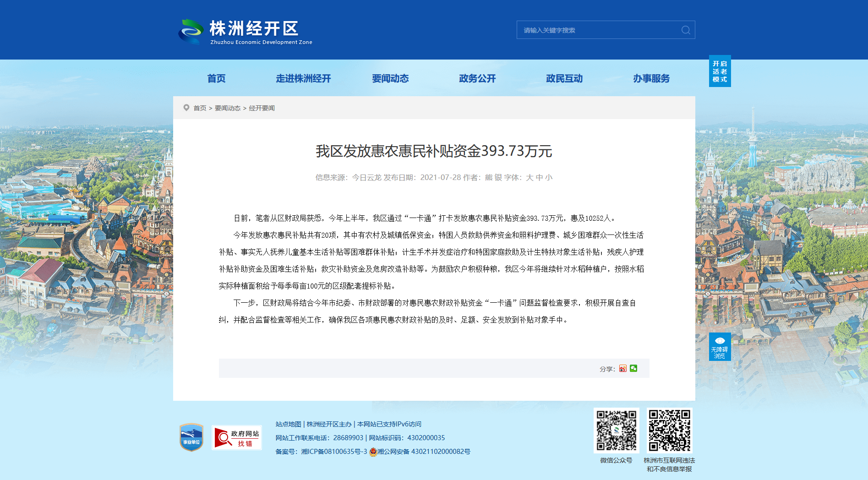Click 经开要闻 in the breadcrumb
Image resolution: width=868 pixels, height=480 pixels.
coord(262,108)
